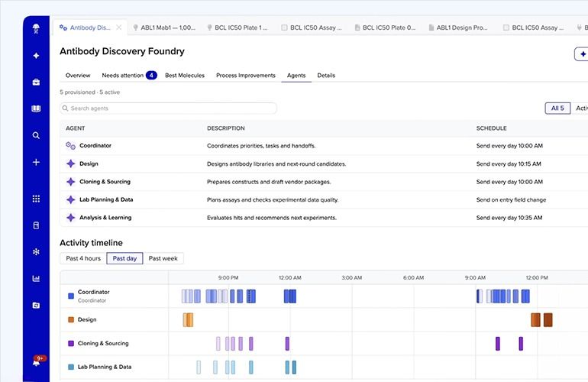Open the bar chart analytics icon in sidebar

36,278
